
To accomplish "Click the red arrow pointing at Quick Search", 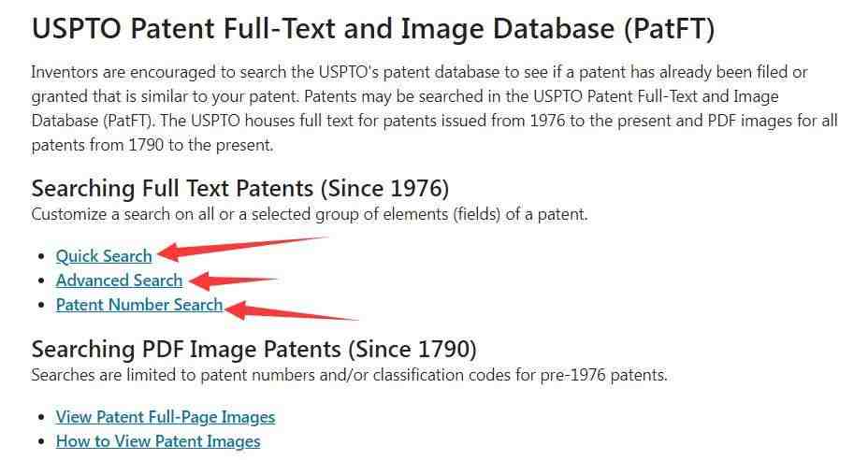I will pyautogui.click(x=242, y=249).
